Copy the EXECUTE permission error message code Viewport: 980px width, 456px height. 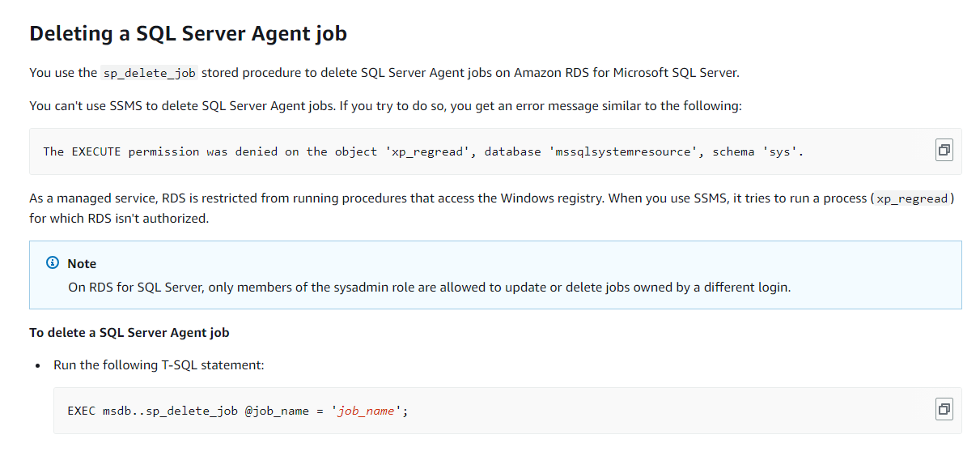point(944,150)
